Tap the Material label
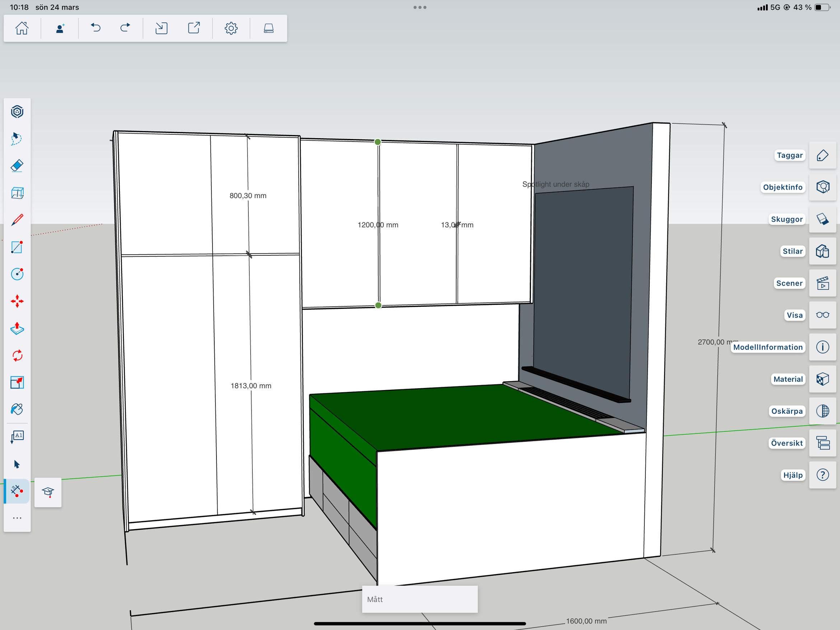 (x=788, y=379)
